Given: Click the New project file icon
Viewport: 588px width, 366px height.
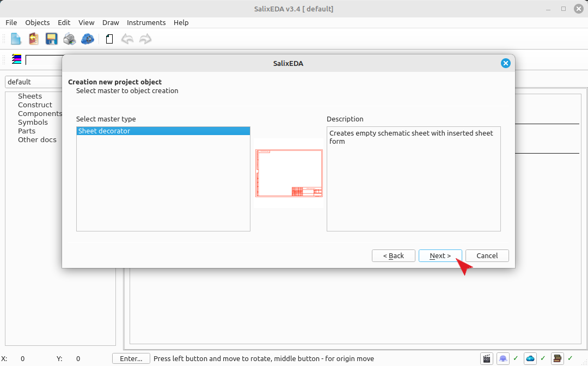Looking at the screenshot, I should coord(16,39).
